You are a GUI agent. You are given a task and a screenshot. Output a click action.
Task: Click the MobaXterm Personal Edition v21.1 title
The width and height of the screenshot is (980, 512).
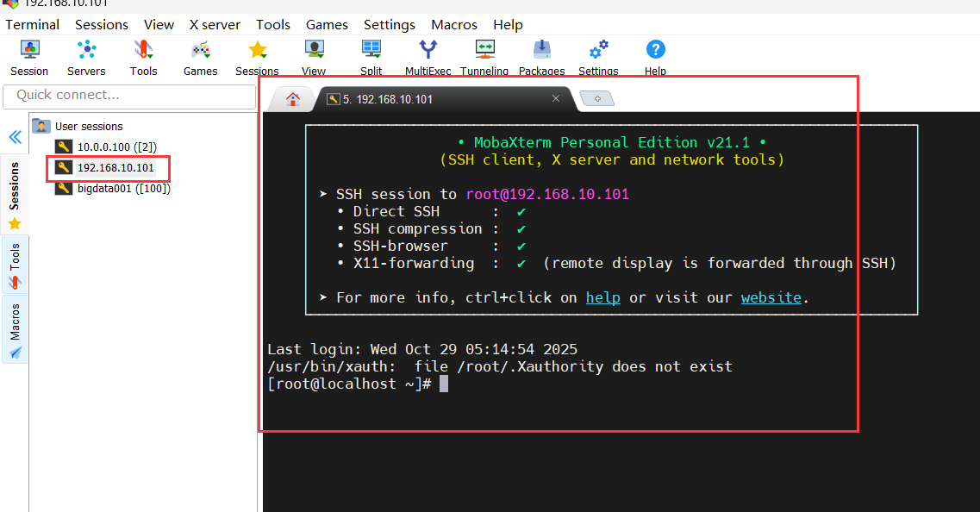pos(612,142)
